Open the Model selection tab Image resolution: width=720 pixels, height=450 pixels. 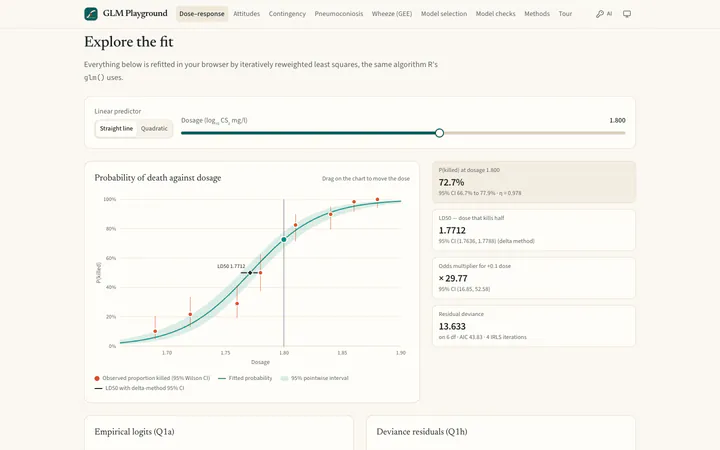pyautogui.click(x=444, y=14)
